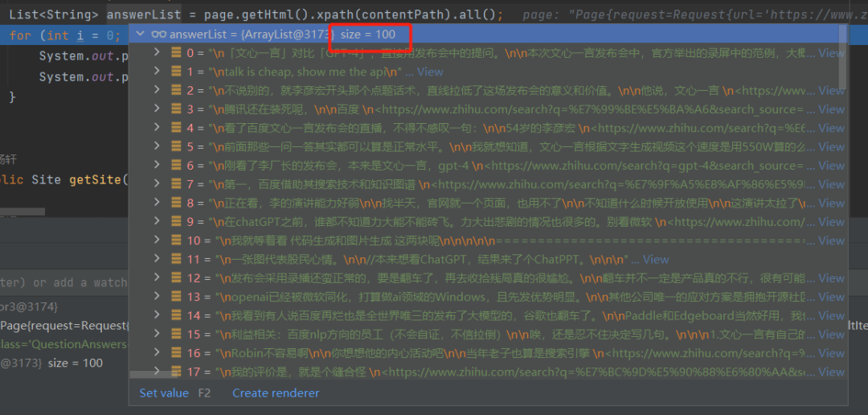This screenshot has height=415, width=868.
Task: Click the field icon of element 11
Action: click(x=176, y=259)
